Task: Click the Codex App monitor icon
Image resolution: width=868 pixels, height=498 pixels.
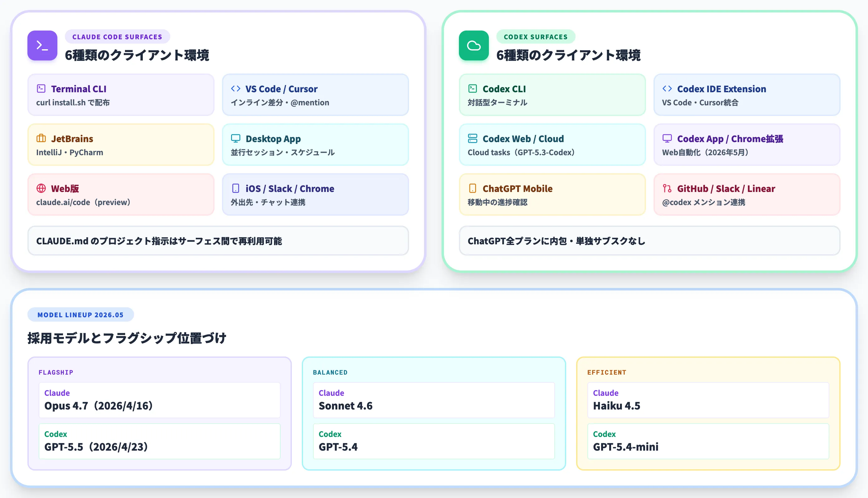Action: pyautogui.click(x=667, y=138)
